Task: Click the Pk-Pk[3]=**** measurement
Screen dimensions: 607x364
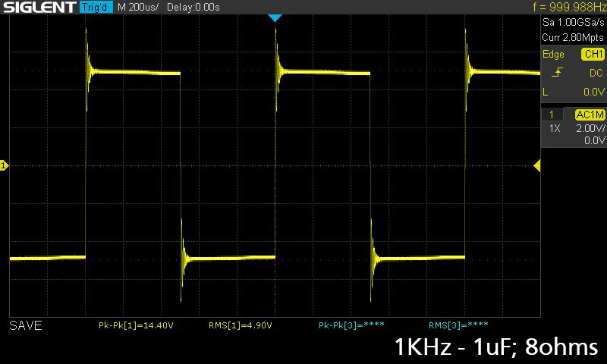Action: pos(351,325)
